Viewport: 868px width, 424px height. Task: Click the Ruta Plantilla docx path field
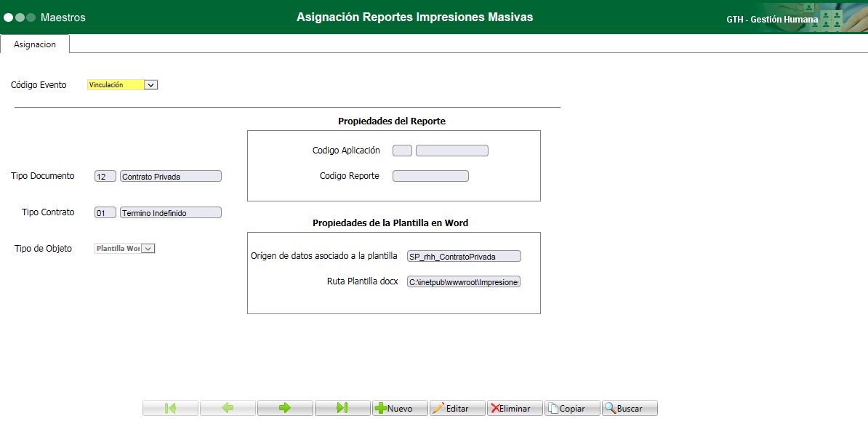point(464,282)
